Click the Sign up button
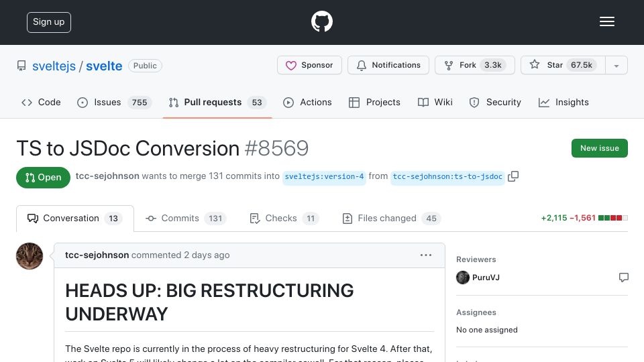 pyautogui.click(x=49, y=22)
